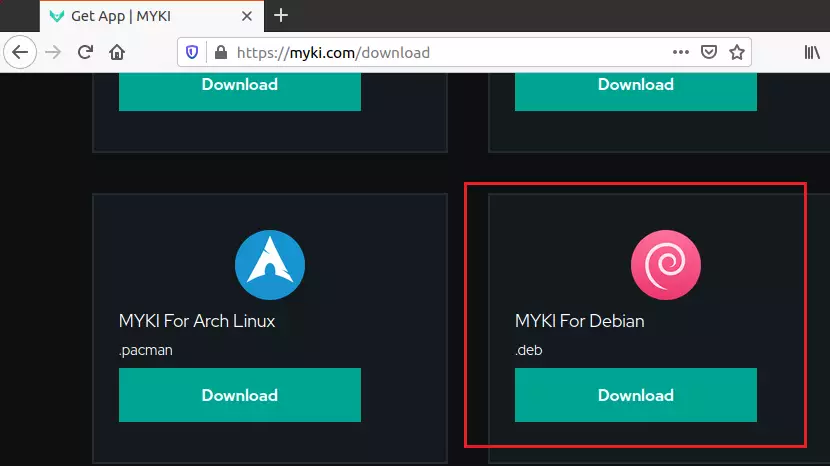Click the forward navigation arrow

[53, 52]
